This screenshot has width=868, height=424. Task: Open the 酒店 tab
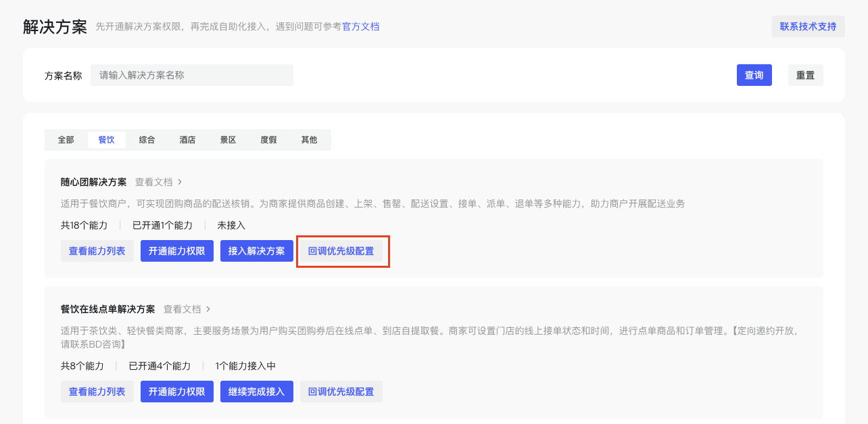click(x=187, y=140)
